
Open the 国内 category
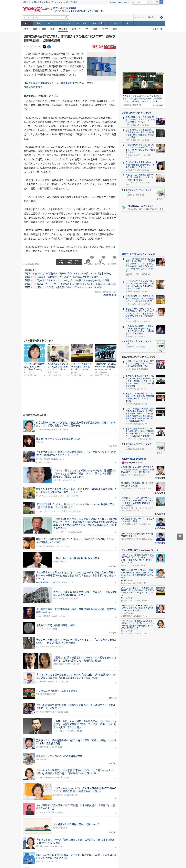pyautogui.click(x=35, y=29)
